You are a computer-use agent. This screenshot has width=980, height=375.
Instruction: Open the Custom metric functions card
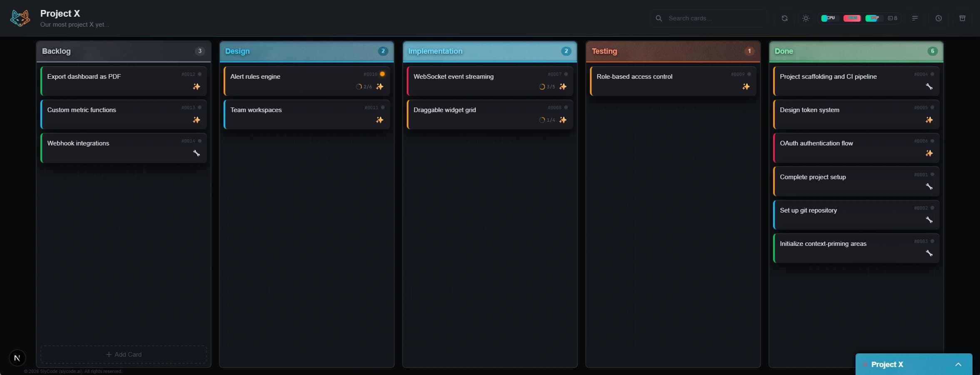pos(124,115)
